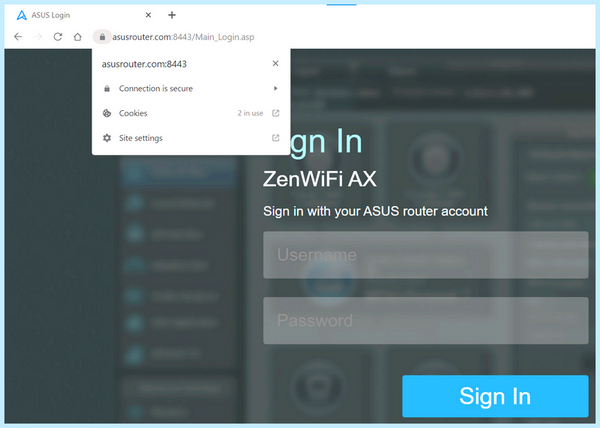Viewport: 600px width, 428px height.
Task: Focus the Username field
Action: (x=426, y=255)
